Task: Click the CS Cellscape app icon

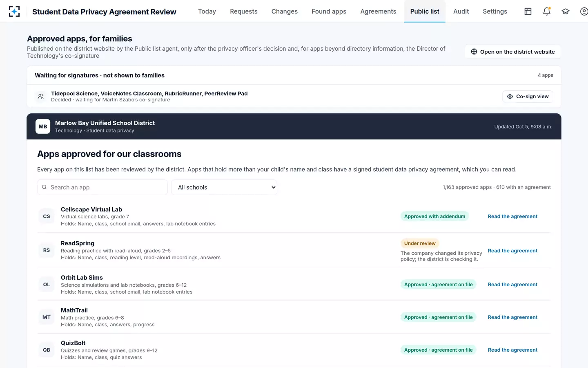Action: pyautogui.click(x=47, y=216)
